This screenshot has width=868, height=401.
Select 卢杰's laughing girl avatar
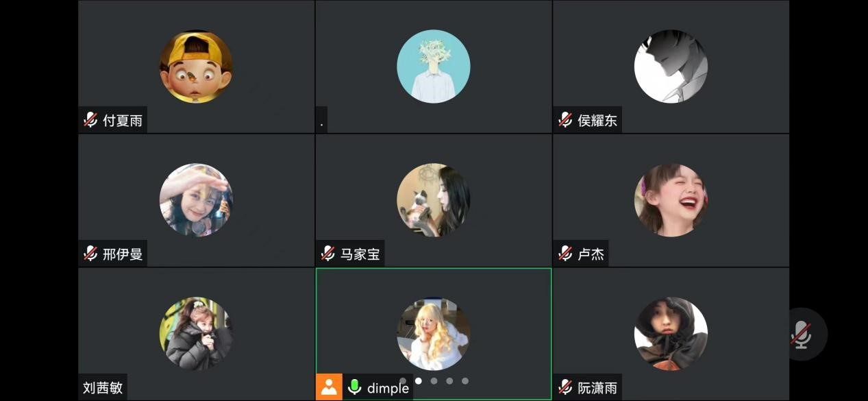[671, 200]
